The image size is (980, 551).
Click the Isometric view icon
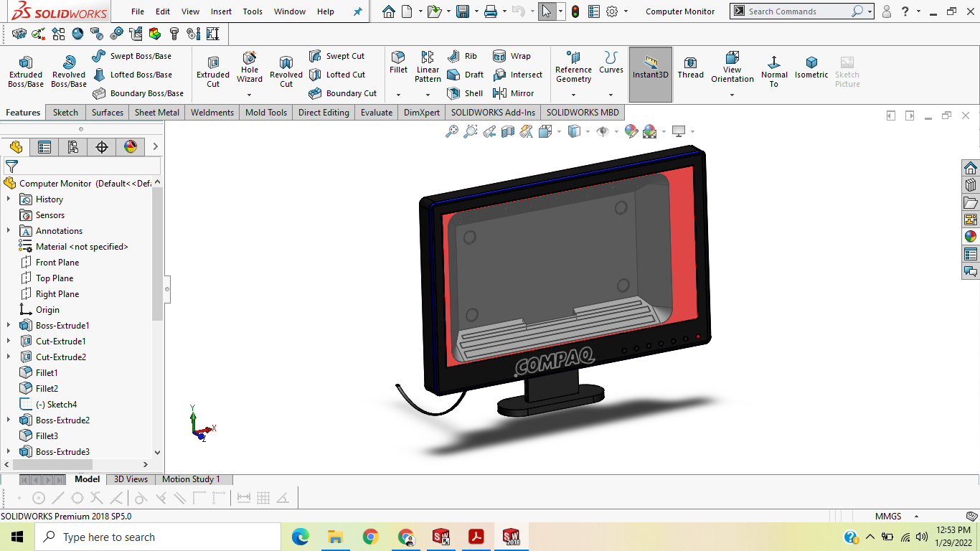click(811, 68)
